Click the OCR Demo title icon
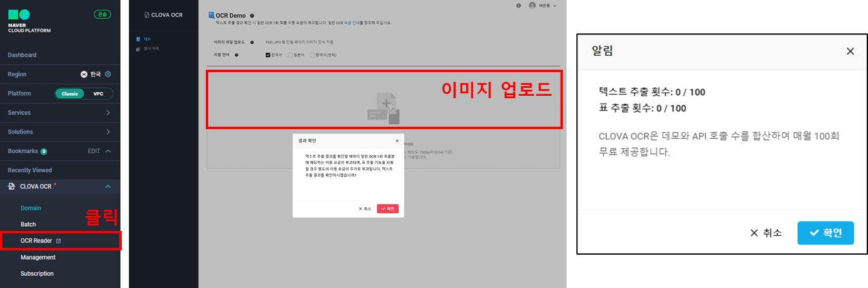 [x=211, y=15]
